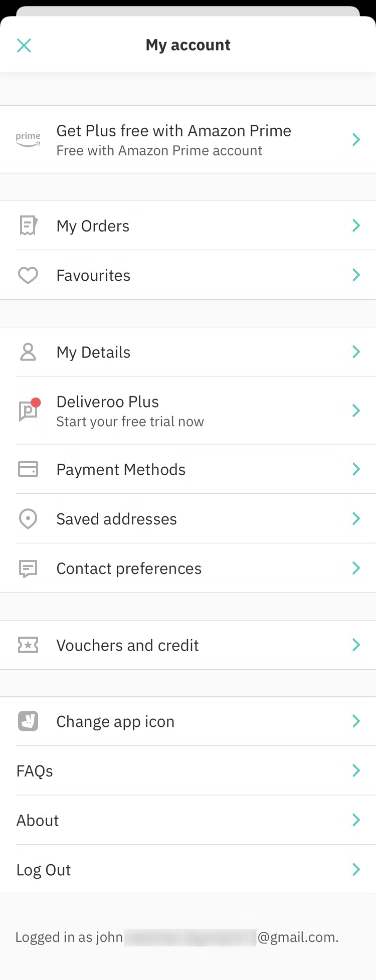
Task: Open Vouchers and credit
Action: click(128, 645)
